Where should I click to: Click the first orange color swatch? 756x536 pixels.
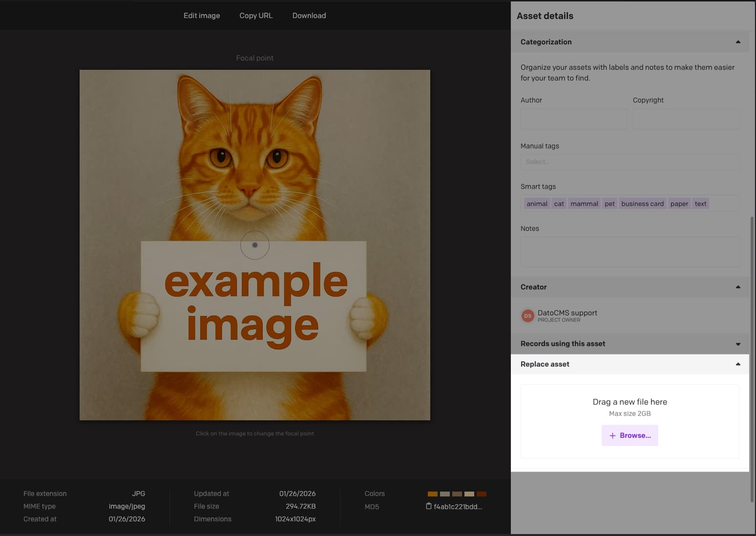click(x=432, y=494)
